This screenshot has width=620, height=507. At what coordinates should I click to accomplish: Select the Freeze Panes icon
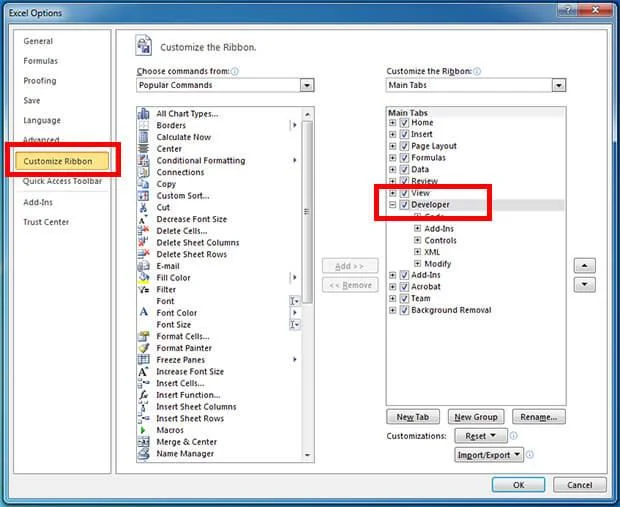pos(143,360)
